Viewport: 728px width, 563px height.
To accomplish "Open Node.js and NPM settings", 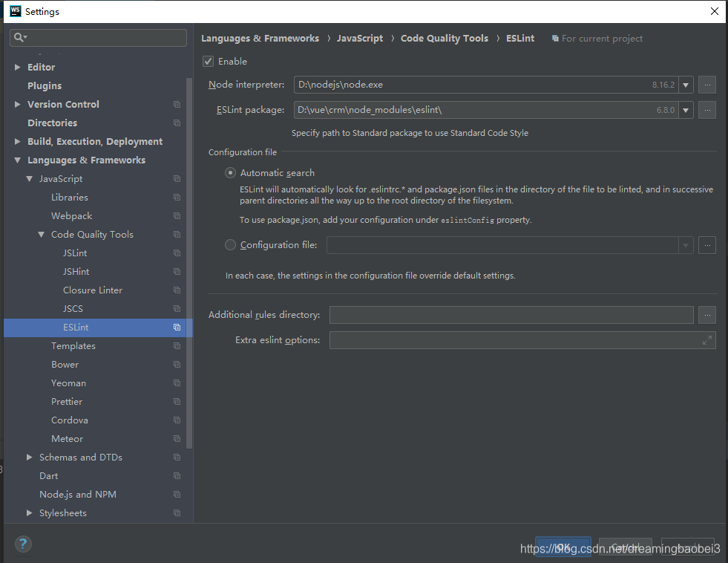I will [x=78, y=494].
